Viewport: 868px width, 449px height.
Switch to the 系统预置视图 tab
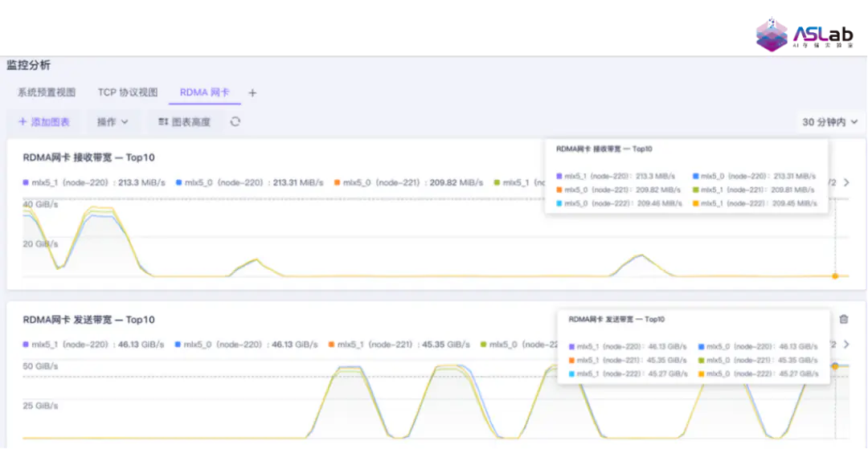coord(47,92)
